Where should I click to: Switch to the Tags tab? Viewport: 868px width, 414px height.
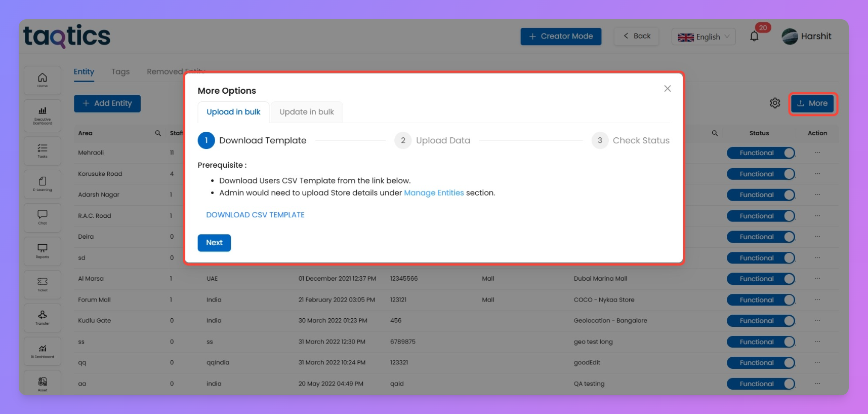coord(120,72)
